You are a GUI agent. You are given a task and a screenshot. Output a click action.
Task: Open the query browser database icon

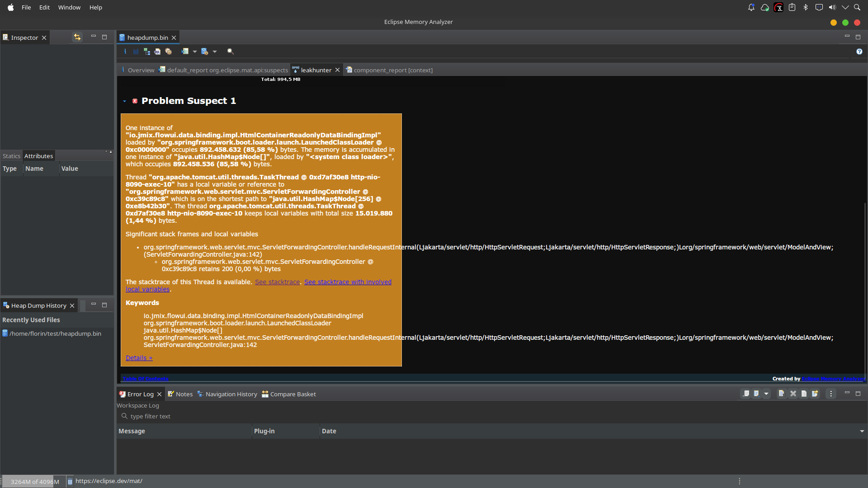point(204,52)
